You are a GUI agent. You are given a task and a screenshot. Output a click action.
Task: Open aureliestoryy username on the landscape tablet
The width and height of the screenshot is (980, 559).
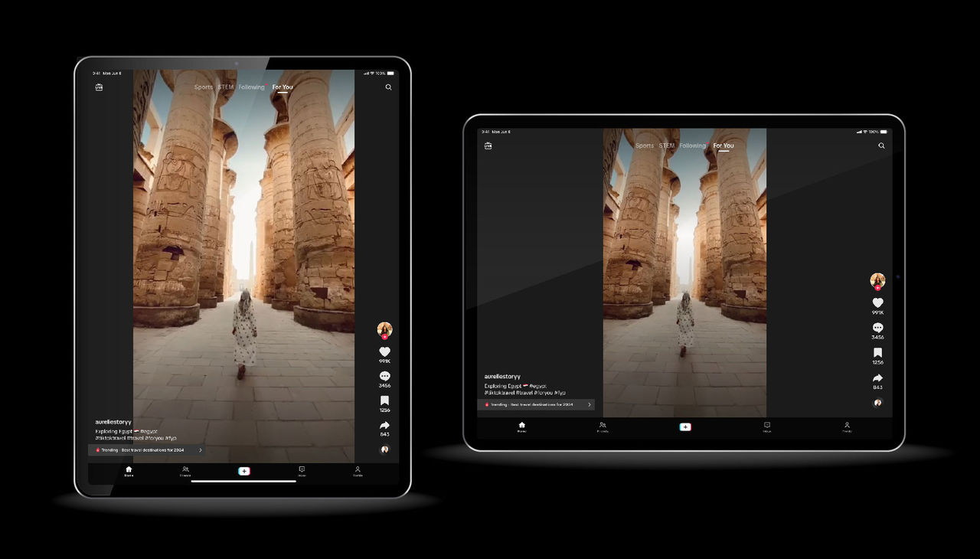(502, 376)
